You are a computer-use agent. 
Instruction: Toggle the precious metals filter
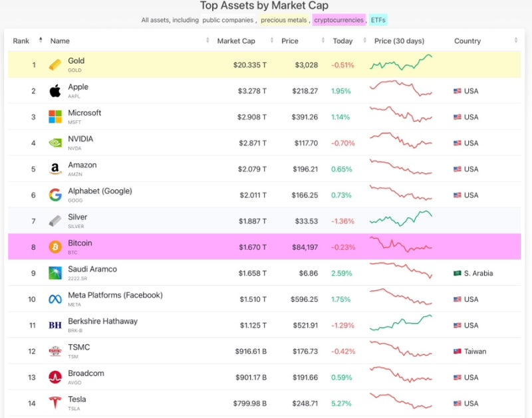coord(283,20)
